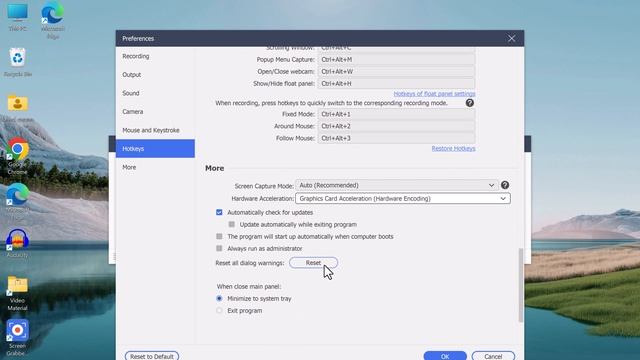Edit Fixed Mode hotkey field
Viewport: 640px width, 360px height.
396,114
